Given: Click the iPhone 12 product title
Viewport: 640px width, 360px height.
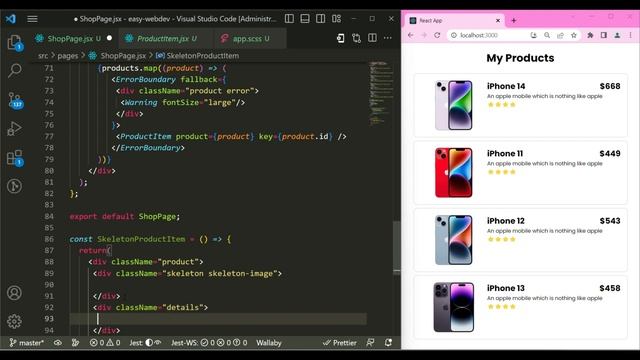Looking at the screenshot, I should [x=505, y=221].
